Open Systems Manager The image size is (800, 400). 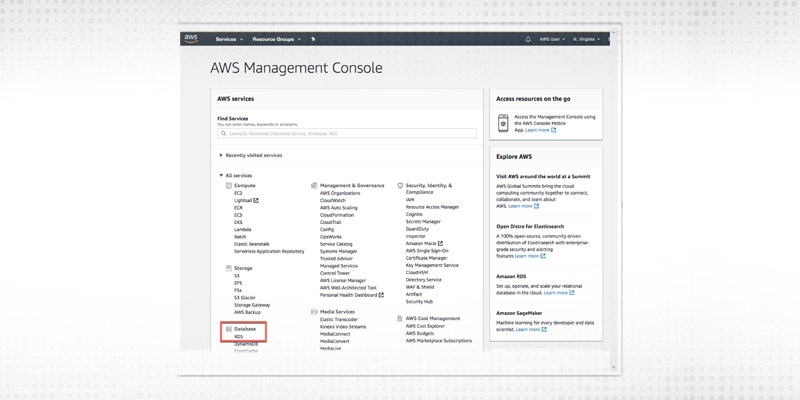click(339, 251)
